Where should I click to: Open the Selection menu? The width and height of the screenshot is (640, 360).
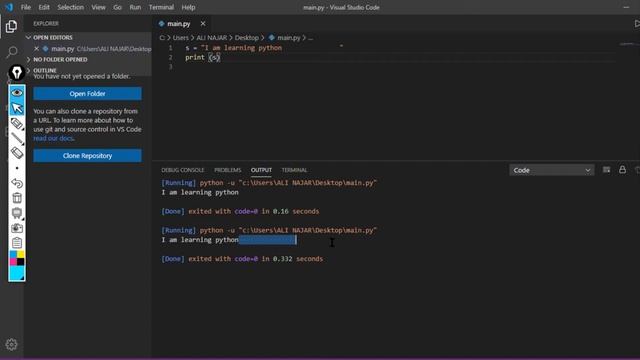pos(70,7)
